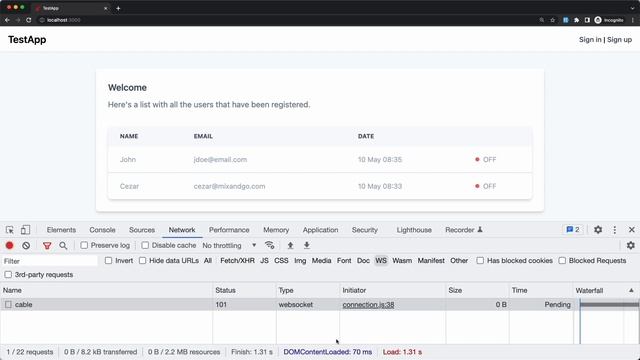Toggle the network filter funnel icon

click(x=47, y=245)
